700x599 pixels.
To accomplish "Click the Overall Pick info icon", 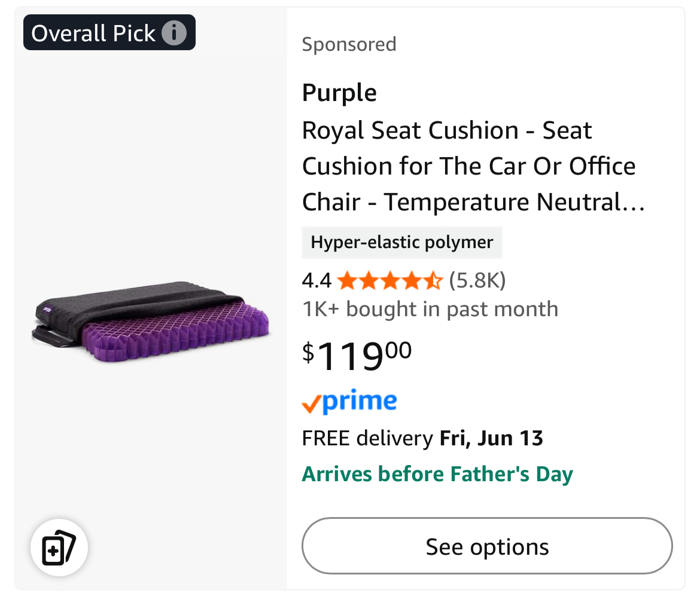I will [174, 33].
